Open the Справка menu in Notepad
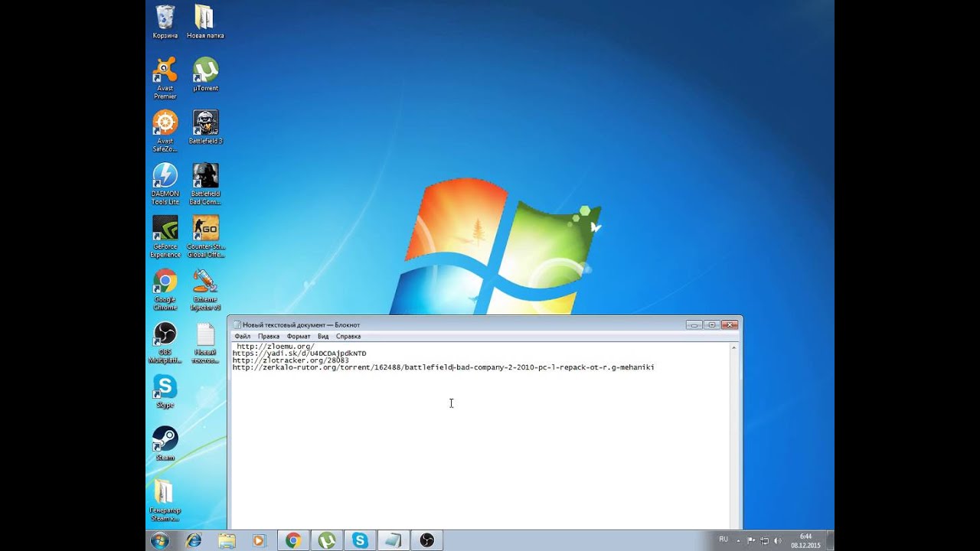Image resolution: width=980 pixels, height=551 pixels. [x=348, y=337]
